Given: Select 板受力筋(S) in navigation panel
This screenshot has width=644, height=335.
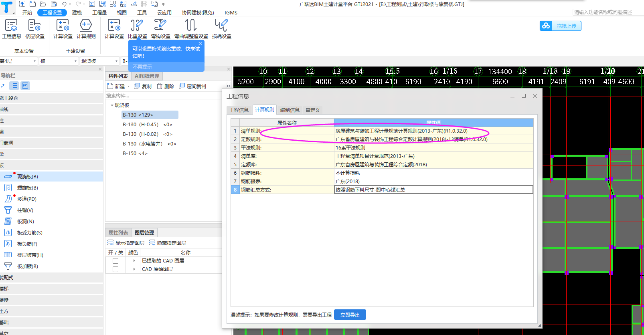Looking at the screenshot, I should [x=30, y=233].
